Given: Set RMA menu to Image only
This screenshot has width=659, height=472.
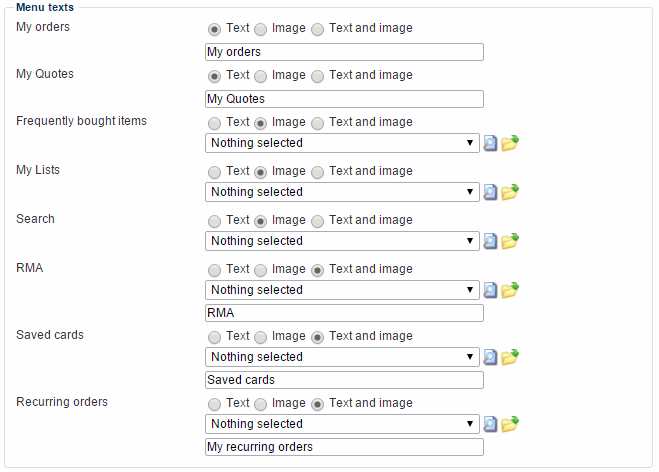Looking at the screenshot, I should coord(261,270).
